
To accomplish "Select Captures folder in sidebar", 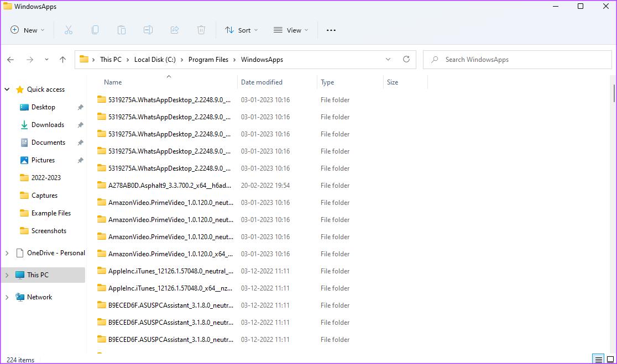I will [x=44, y=196].
